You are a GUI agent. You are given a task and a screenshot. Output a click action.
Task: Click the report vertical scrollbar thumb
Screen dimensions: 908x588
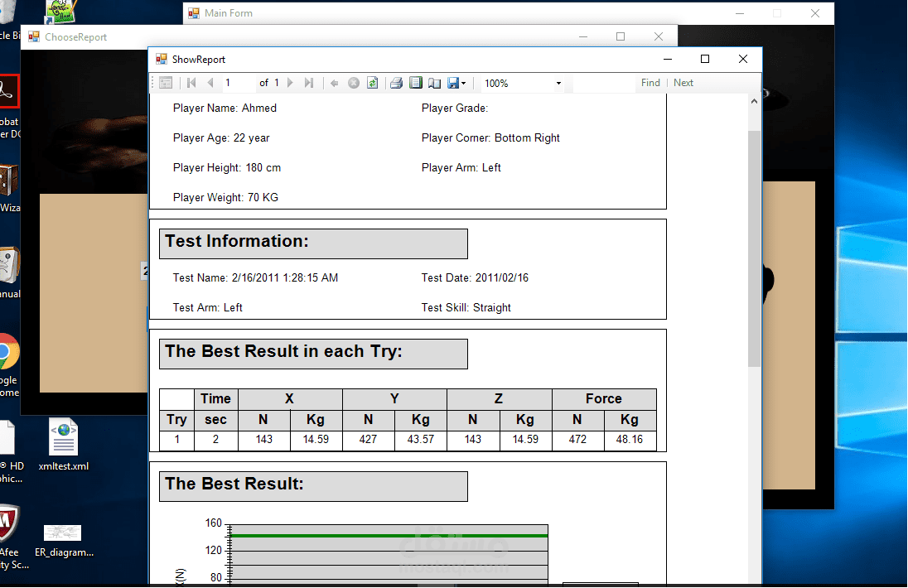click(x=753, y=248)
